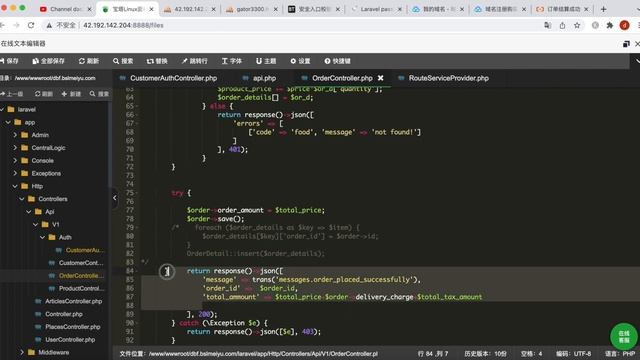Open the profile avatar in browser toolbar

pyautogui.click(x=624, y=25)
